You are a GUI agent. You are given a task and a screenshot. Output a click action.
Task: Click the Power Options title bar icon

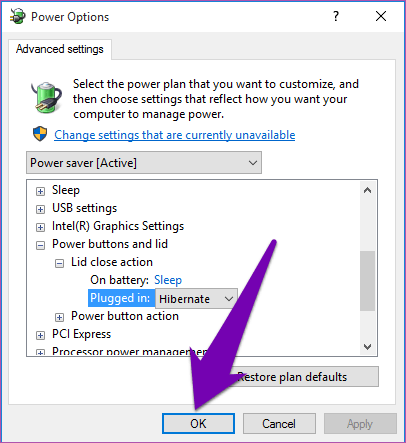pos(17,16)
